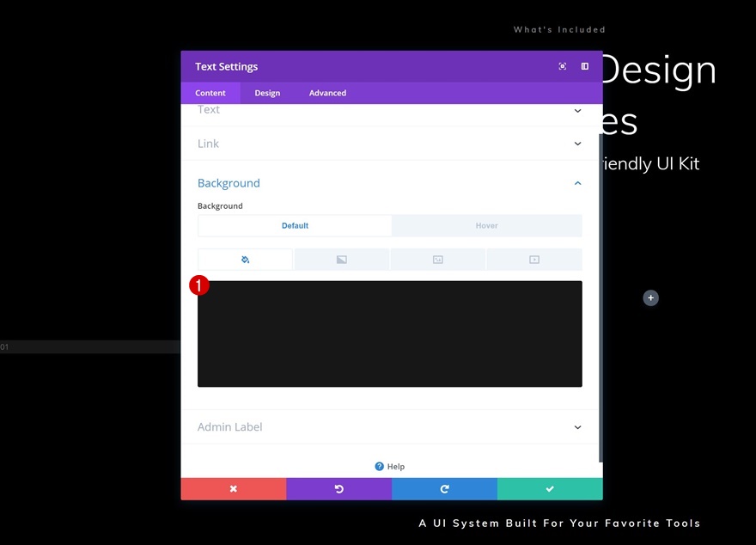Expand the Link section chevron
756x545 pixels.
577,144
